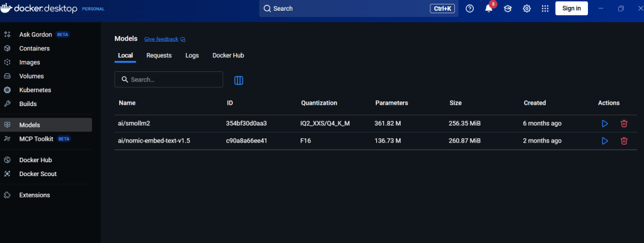Click ID c90a8a66ee41
The width and height of the screenshot is (644, 243).
coord(247,141)
